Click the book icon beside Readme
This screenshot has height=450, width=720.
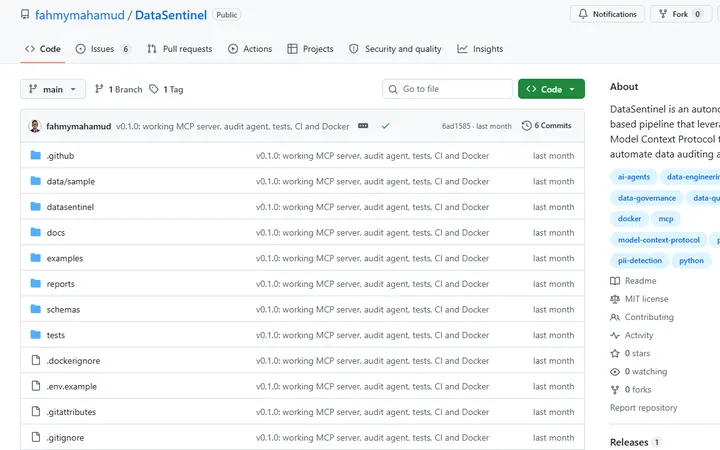(x=615, y=281)
